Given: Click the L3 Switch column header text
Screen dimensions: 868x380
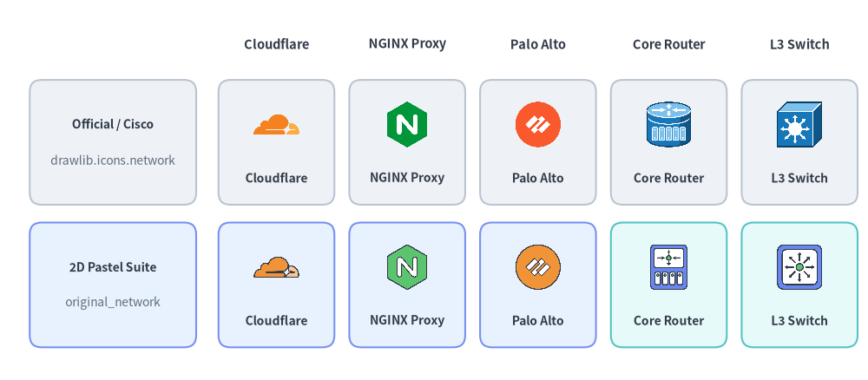Looking at the screenshot, I should [799, 44].
